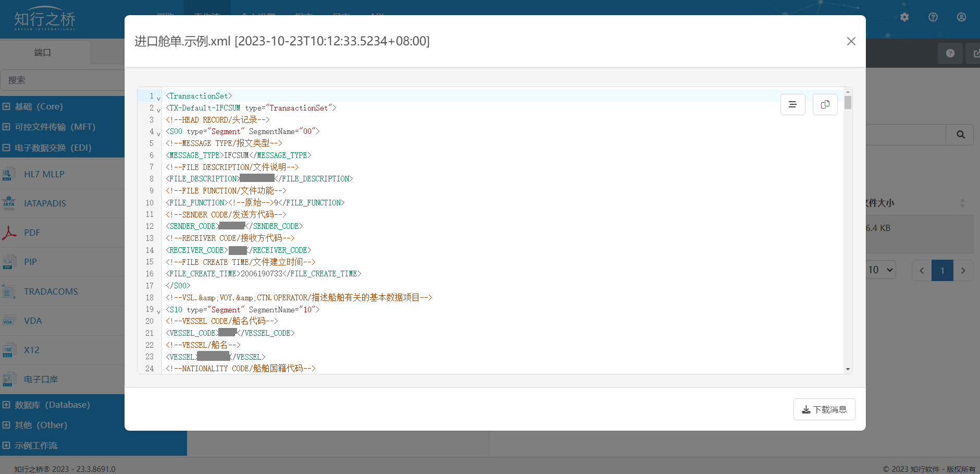Viewport: 980px width, 474px height.
Task: Open the help question mark icon in header
Action: point(933,17)
